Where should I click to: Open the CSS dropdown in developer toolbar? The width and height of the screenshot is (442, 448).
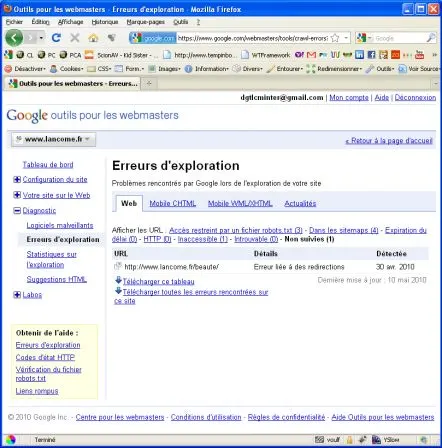click(99, 69)
